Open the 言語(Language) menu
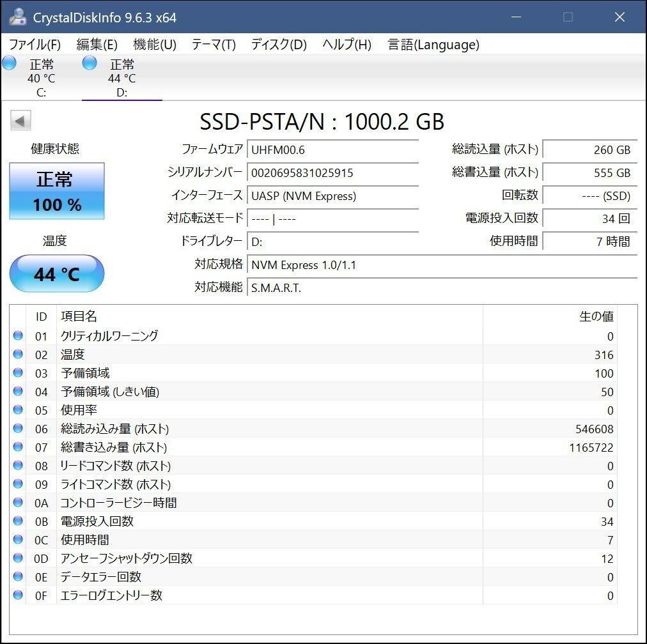The image size is (647, 644). [x=433, y=44]
